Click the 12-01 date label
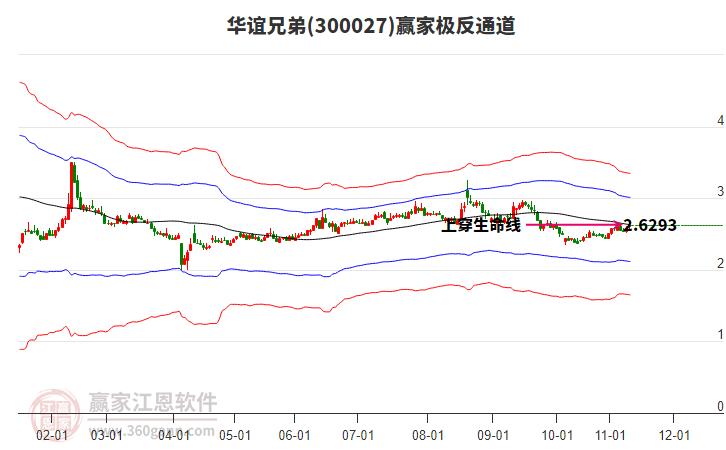Viewport: 726px width, 450px height. tap(674, 435)
